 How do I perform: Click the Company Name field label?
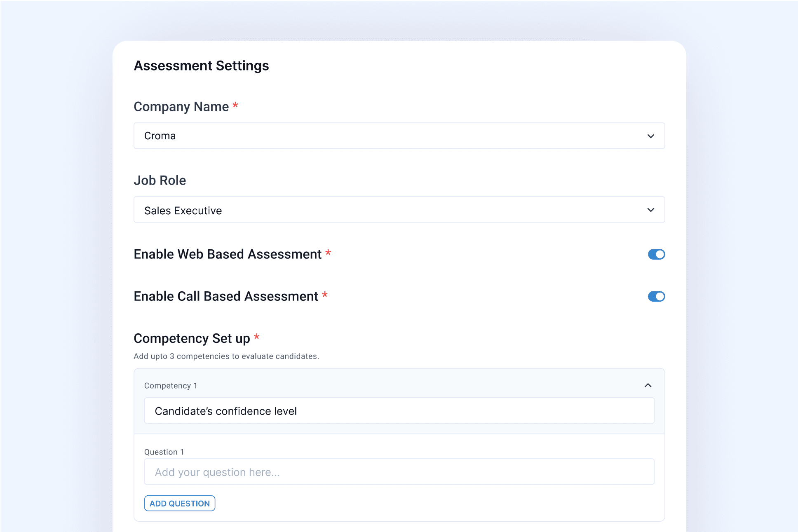pyautogui.click(x=181, y=107)
